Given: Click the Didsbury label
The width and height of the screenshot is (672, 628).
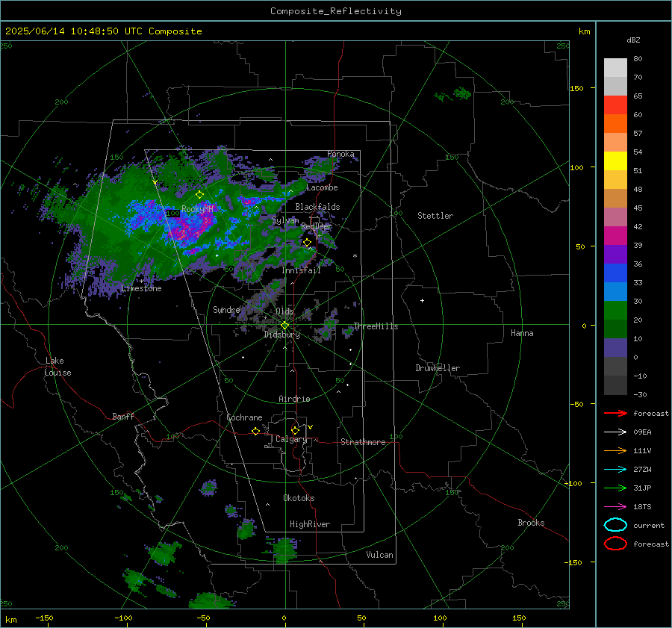Looking at the screenshot, I should coord(281,335).
